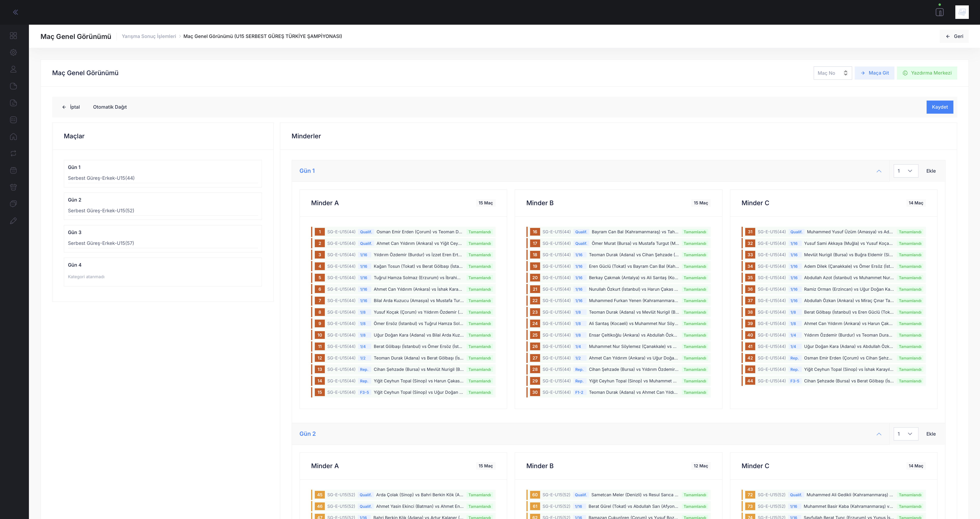980x519 pixels.
Task: Save the layout with Kaydet
Action: (x=940, y=107)
